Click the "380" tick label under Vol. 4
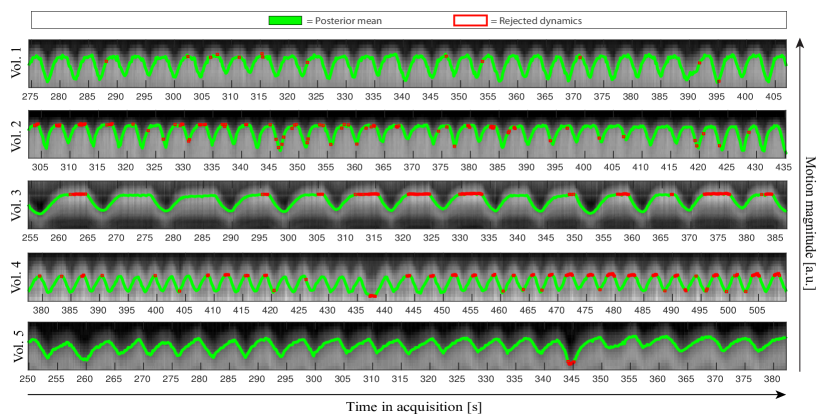 [x=41, y=310]
